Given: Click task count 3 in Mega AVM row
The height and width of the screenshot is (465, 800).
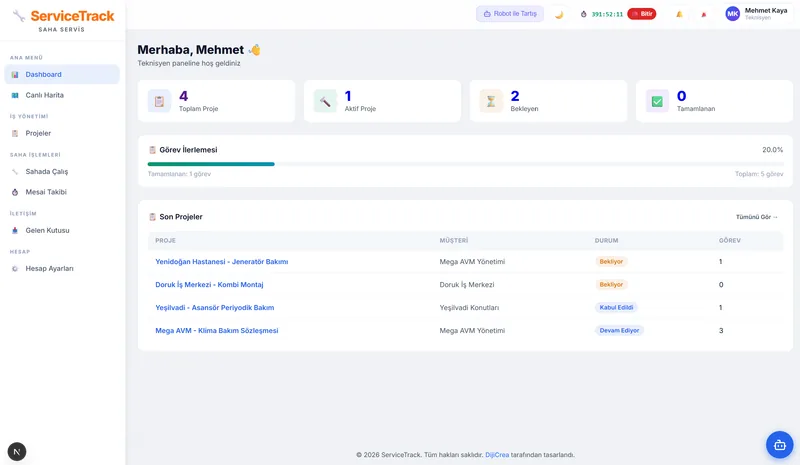Looking at the screenshot, I should click(721, 330).
